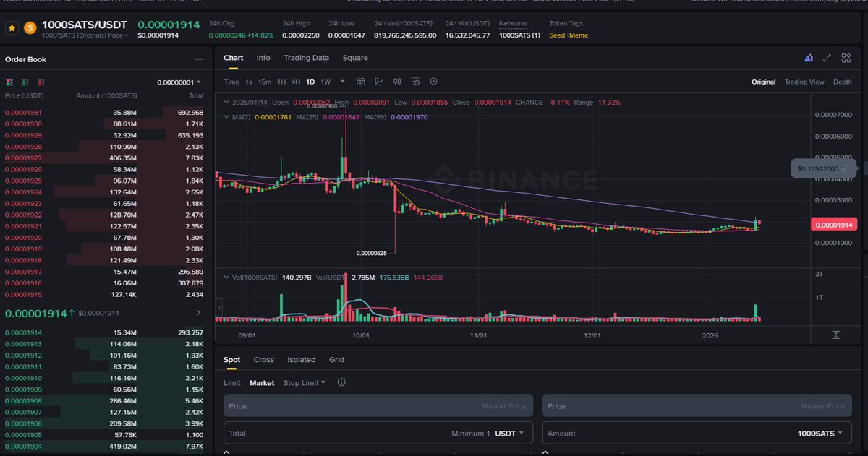
Task: Click the 0.00001914 current price tag on axis
Action: coord(833,225)
